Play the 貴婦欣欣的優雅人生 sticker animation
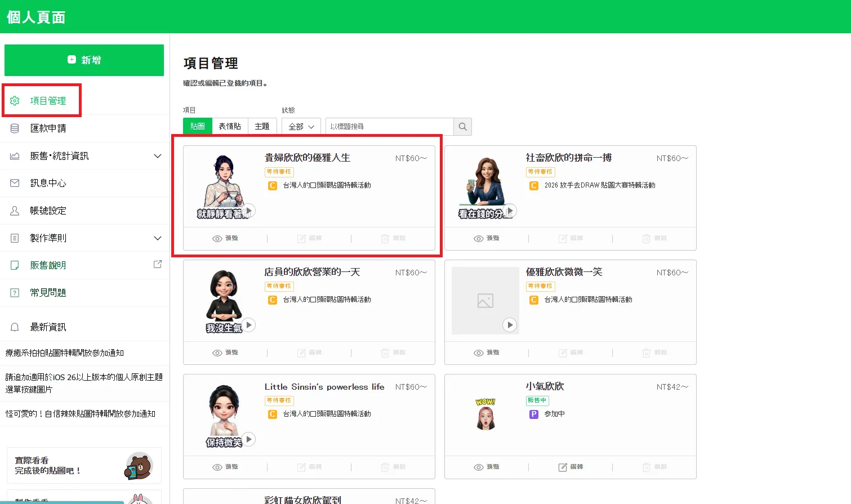The height and width of the screenshot is (504, 851). [x=248, y=211]
